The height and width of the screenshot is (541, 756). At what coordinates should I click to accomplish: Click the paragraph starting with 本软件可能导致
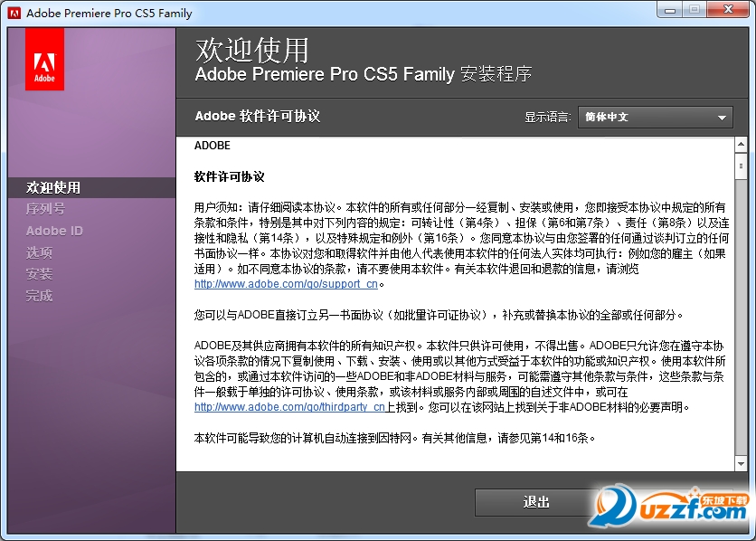coord(395,438)
